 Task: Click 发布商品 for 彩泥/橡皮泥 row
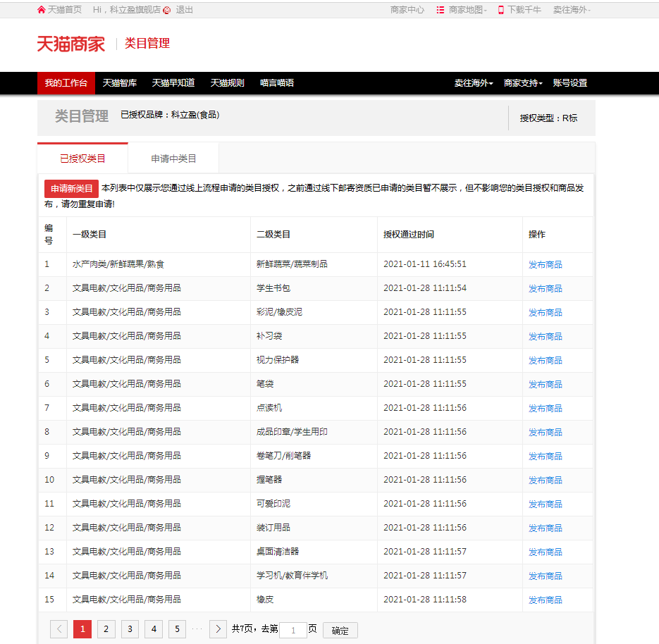[545, 313]
